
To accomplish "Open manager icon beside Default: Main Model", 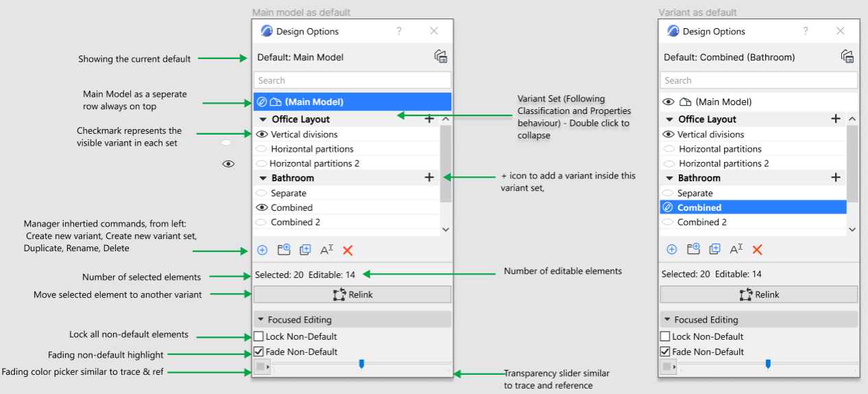I will coord(441,57).
